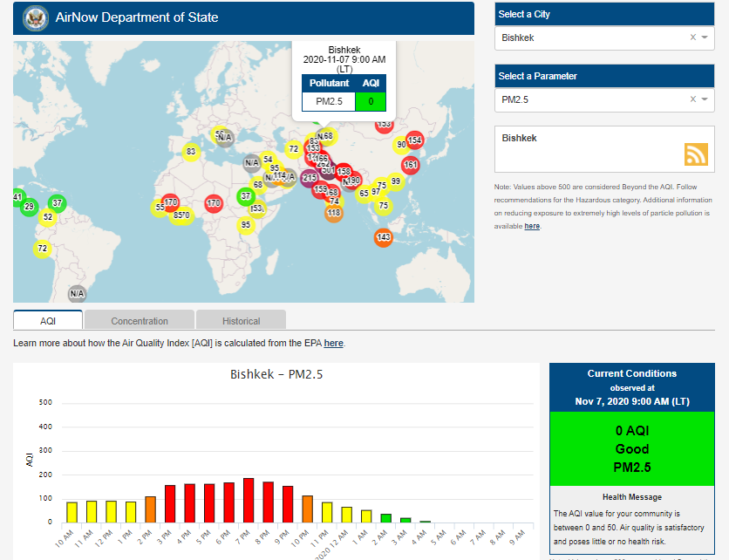
Task: Open the EPA AQI calculation 'here' link
Action: click(334, 344)
